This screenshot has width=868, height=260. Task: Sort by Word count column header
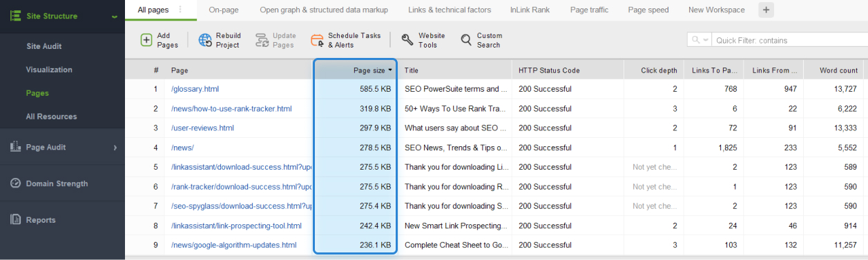[x=838, y=70]
